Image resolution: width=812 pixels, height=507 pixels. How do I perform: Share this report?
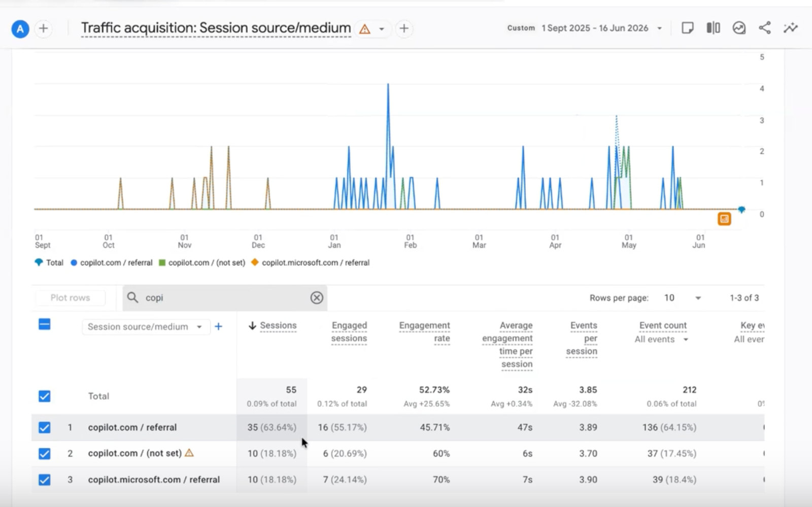765,28
